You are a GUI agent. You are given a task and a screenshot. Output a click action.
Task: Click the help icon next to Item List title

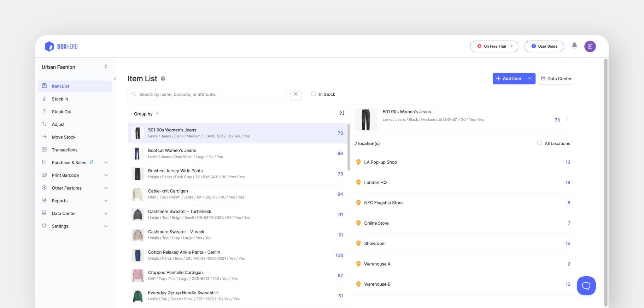163,78
